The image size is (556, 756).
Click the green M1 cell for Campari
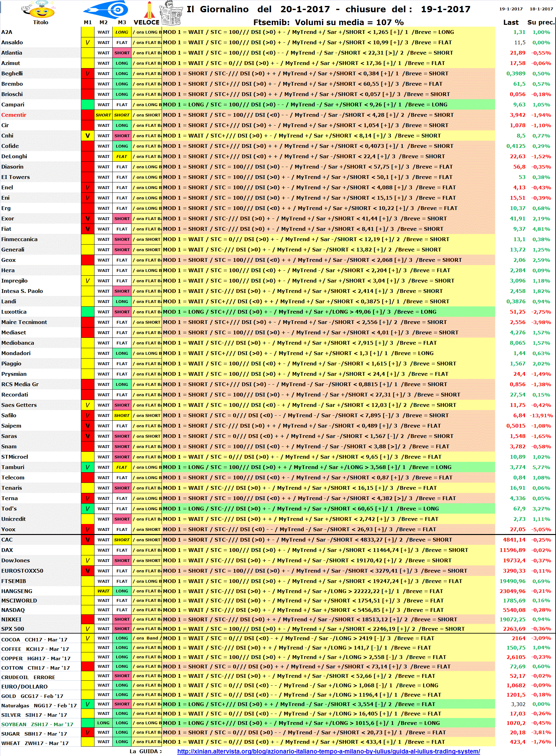tap(88, 105)
